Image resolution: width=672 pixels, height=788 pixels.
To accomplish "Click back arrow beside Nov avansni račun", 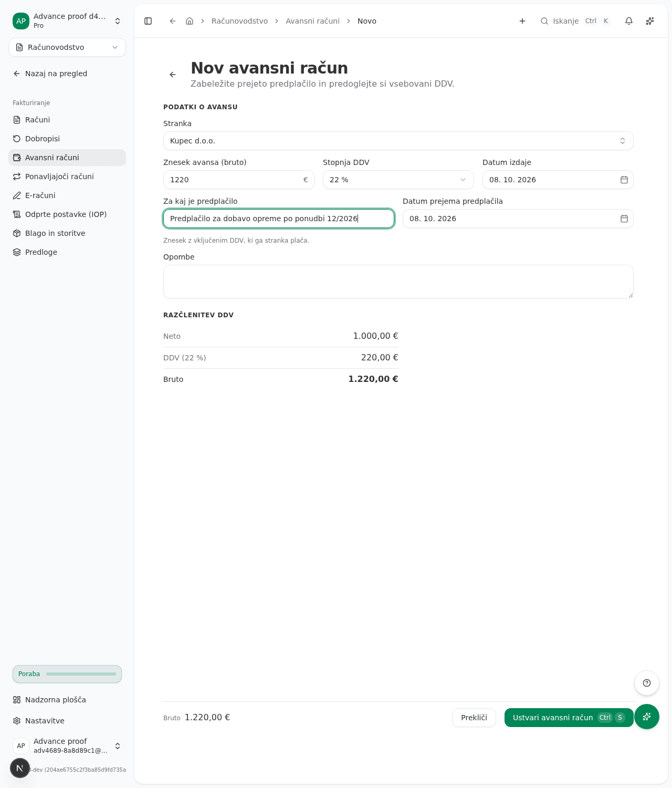I will (x=173, y=75).
